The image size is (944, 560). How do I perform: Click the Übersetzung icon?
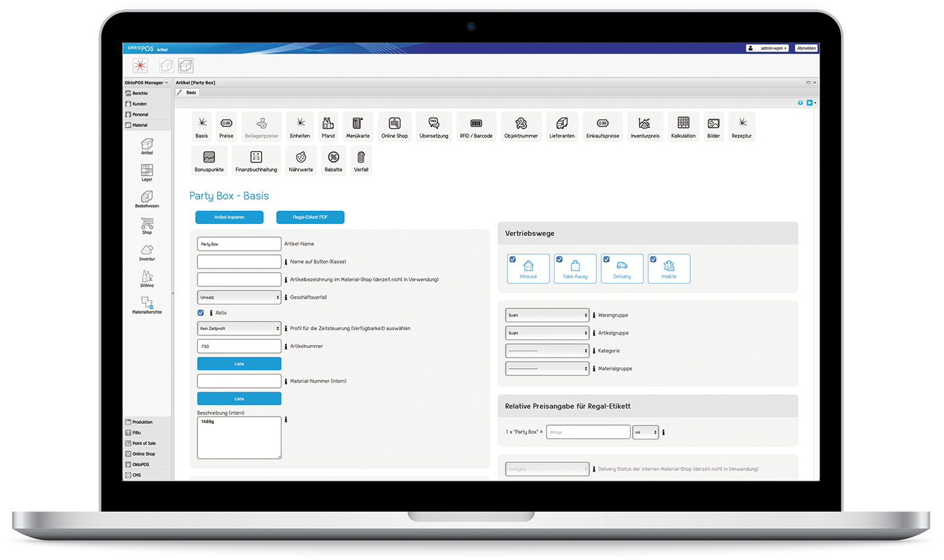pyautogui.click(x=433, y=126)
